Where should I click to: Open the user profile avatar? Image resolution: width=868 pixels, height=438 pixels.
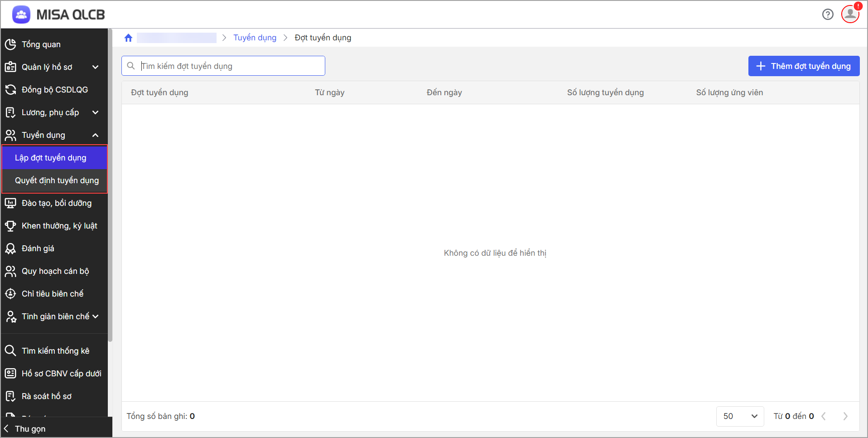(850, 14)
